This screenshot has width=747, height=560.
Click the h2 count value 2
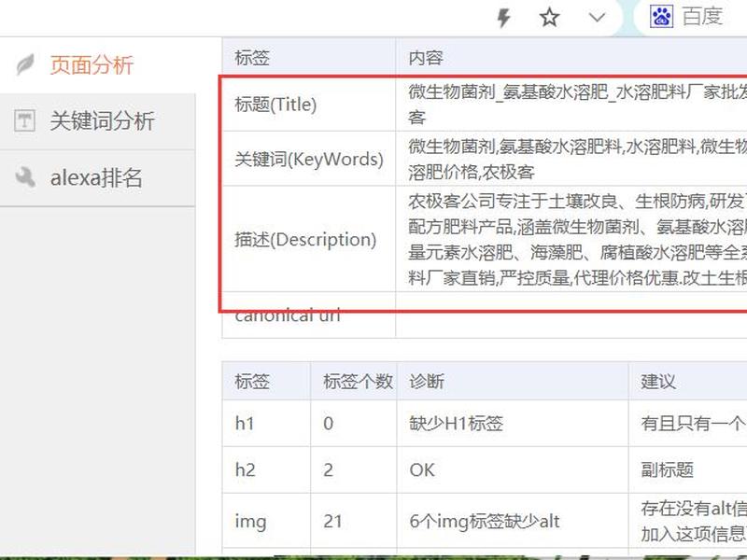click(x=329, y=470)
